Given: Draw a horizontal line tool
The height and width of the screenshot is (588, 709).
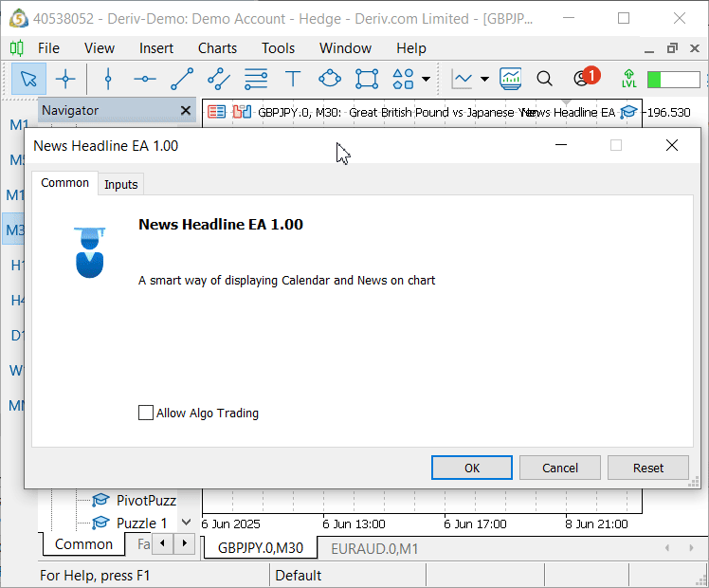Looking at the screenshot, I should 145,79.
